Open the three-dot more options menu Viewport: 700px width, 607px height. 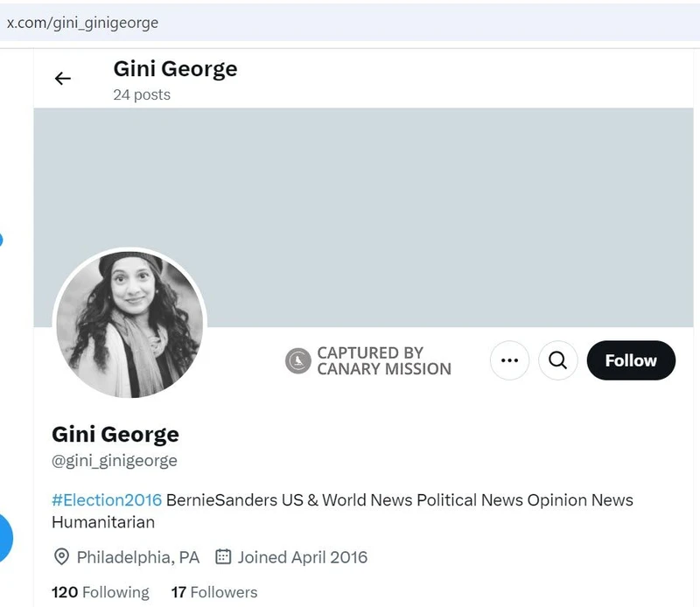(x=509, y=360)
